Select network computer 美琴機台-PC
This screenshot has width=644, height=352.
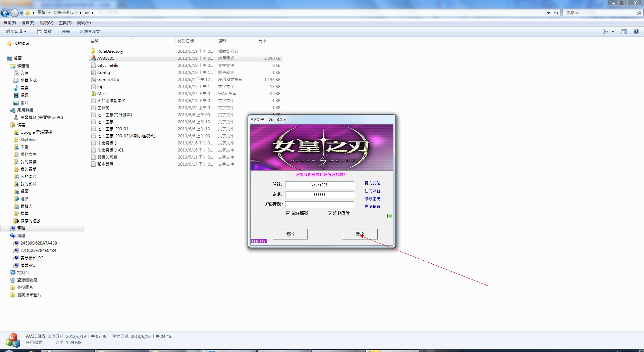28,258
